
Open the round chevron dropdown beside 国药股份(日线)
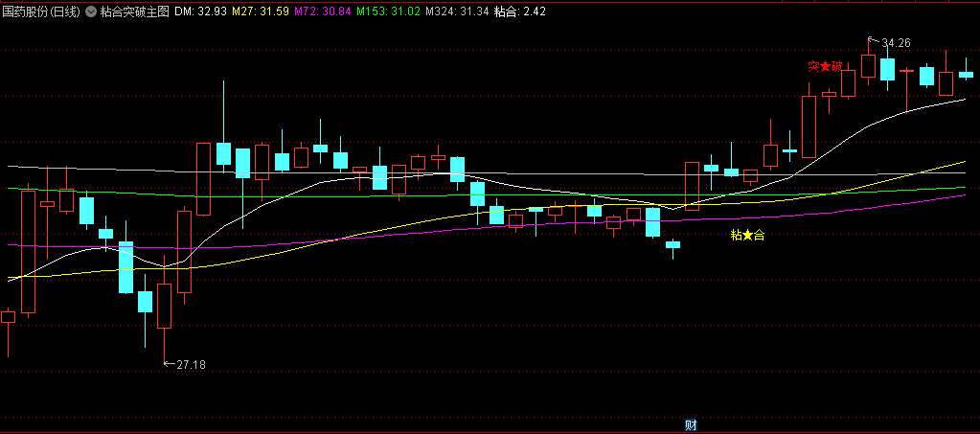pyautogui.click(x=91, y=11)
